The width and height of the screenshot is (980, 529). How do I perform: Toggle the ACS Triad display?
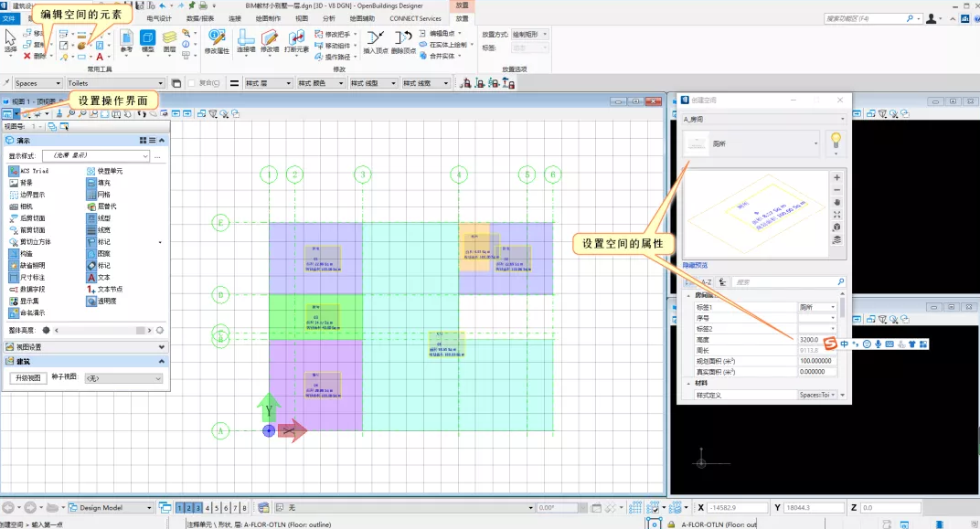click(x=28, y=171)
